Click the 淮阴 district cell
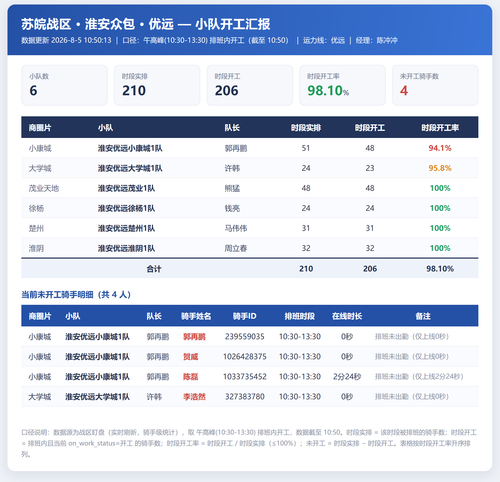 [36, 248]
